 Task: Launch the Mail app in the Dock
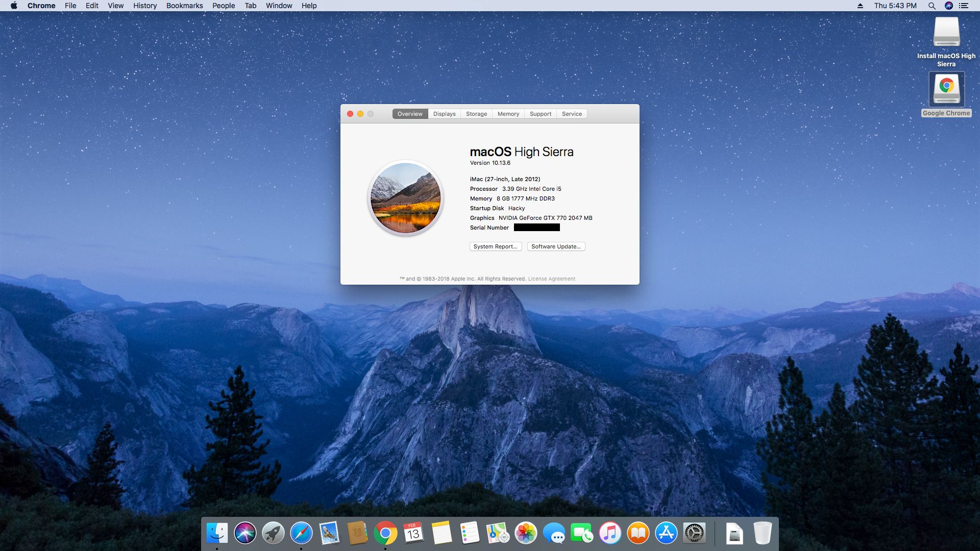pyautogui.click(x=330, y=533)
